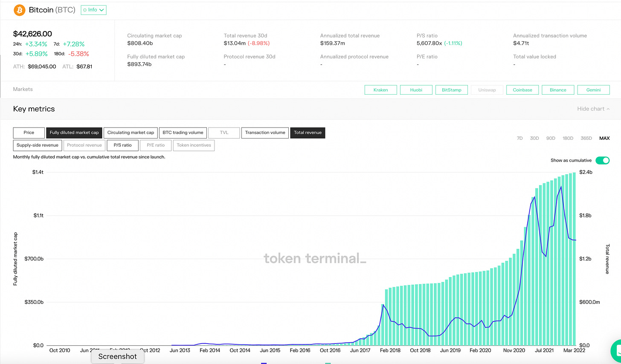Switch to the MAX time range
621x364 pixels.
coord(604,138)
